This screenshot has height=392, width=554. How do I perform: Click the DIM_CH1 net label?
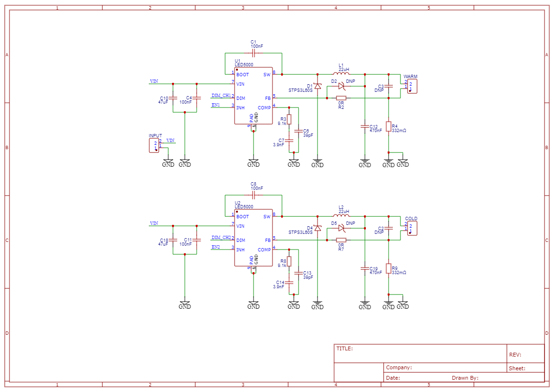(x=221, y=95)
